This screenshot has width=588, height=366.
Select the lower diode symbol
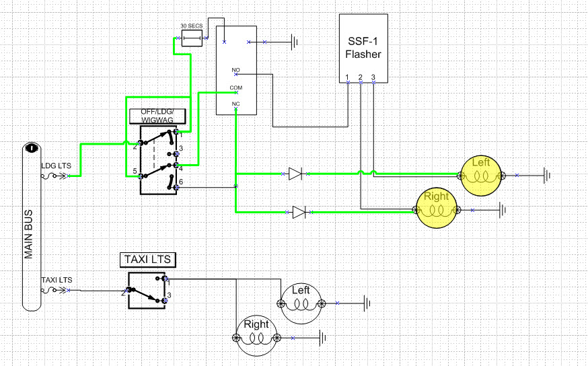pos(299,213)
